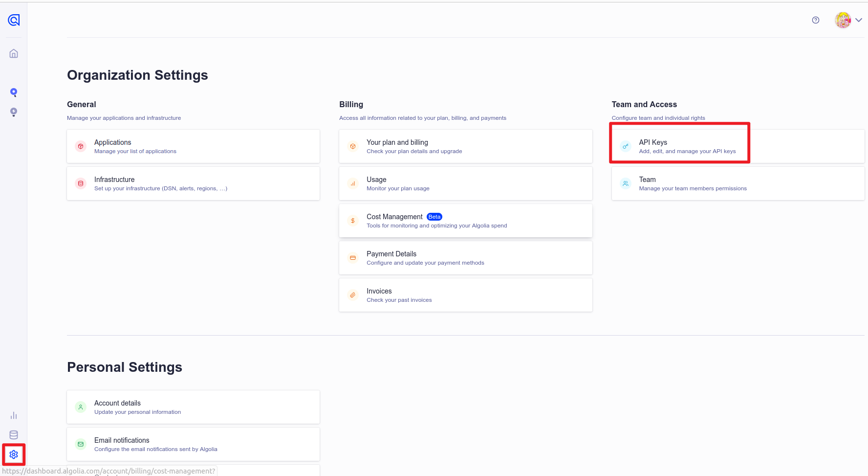Open the Payment Details card
This screenshot has height=476, width=868.
pyautogui.click(x=465, y=258)
